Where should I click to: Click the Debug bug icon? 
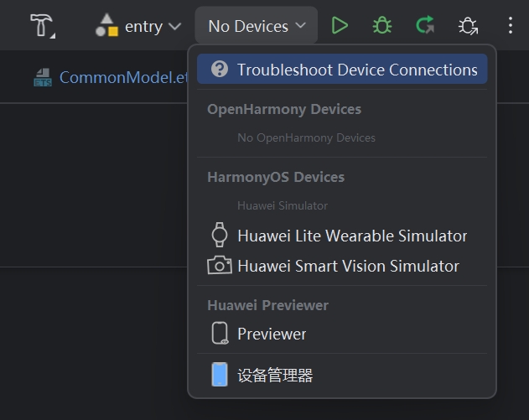[x=382, y=26]
